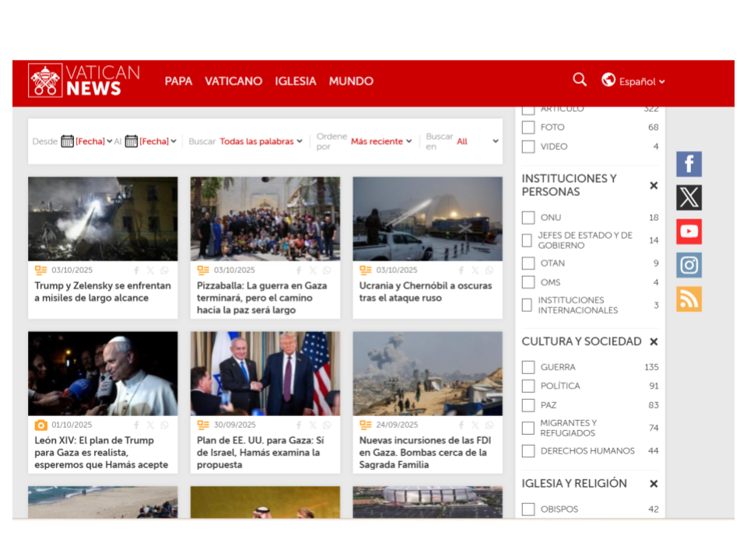
Task: Open the Vatican News Facebook page icon
Action: coord(689,164)
